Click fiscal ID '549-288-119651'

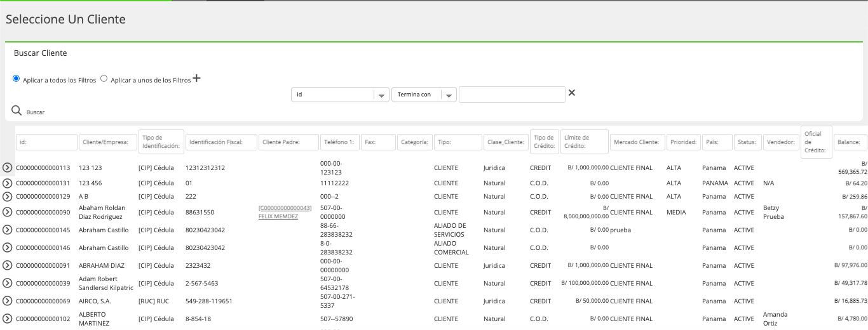click(209, 301)
